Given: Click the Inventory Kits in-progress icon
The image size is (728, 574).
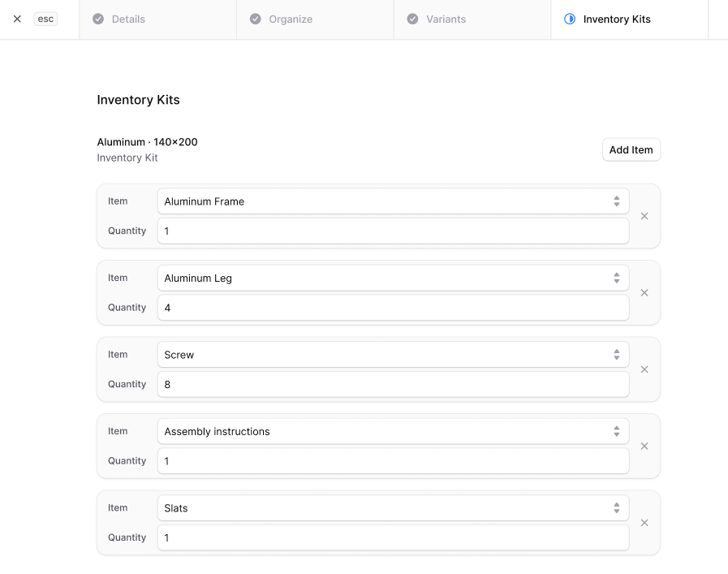Looking at the screenshot, I should (570, 19).
